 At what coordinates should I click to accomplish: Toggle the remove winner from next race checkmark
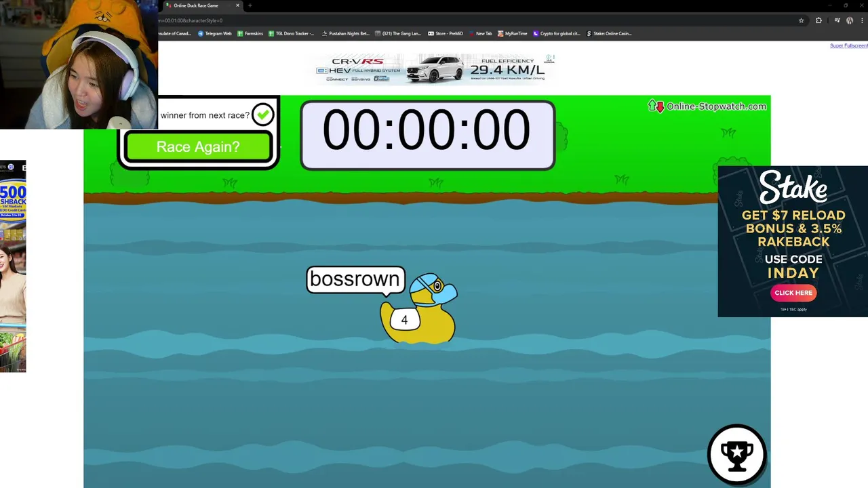(262, 115)
